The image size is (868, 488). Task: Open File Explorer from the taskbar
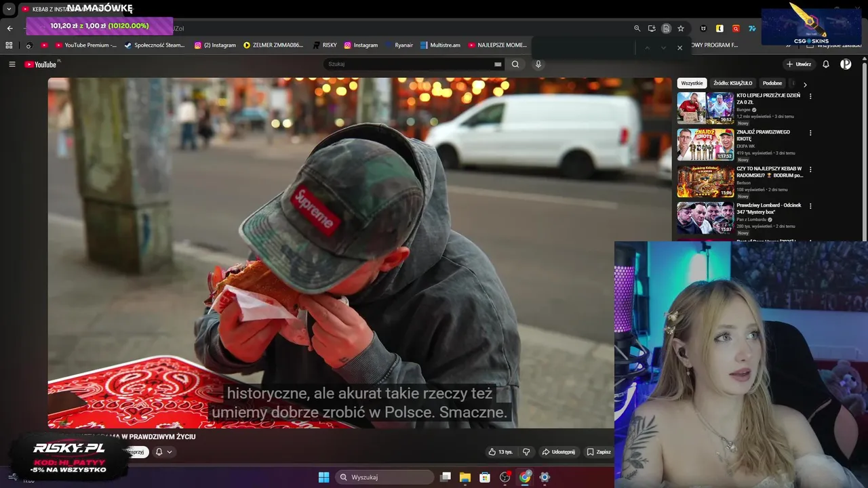pos(465,477)
